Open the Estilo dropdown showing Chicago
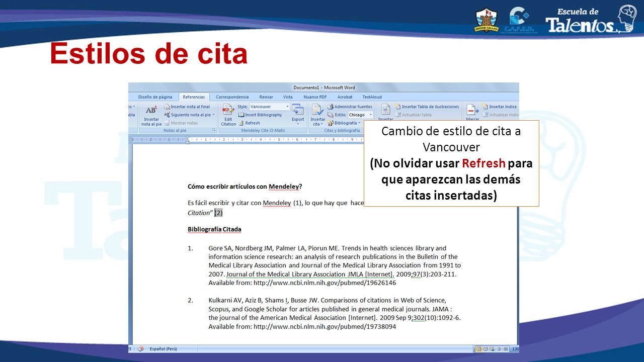644x362 pixels. pyautogui.click(x=361, y=115)
